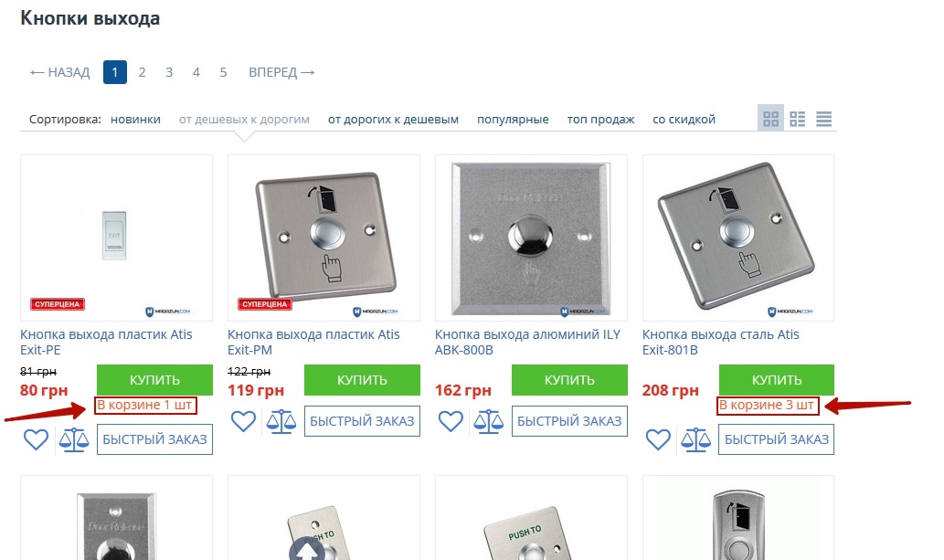Buy the 208 грн steel Exit-801B
The width and height of the screenshot is (944, 560).
(x=777, y=380)
